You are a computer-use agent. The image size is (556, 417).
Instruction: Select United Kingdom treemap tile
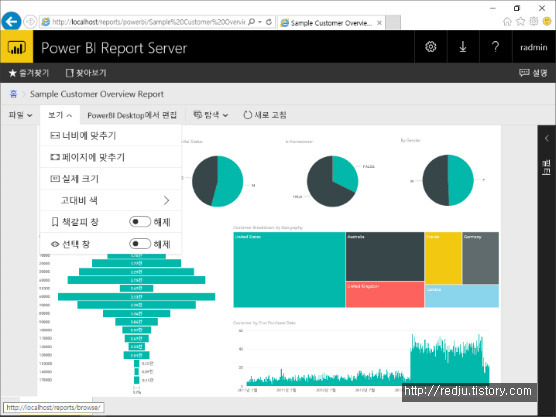[x=385, y=294]
